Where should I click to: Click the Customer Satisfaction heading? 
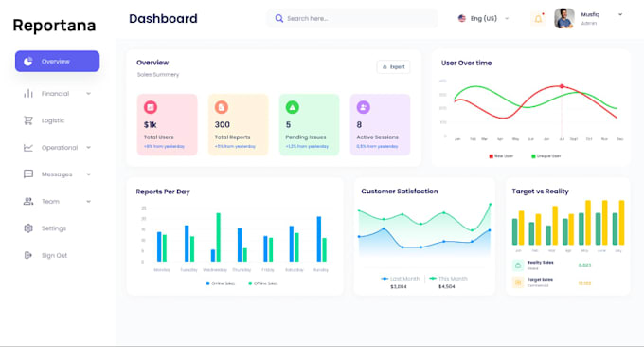[400, 192]
